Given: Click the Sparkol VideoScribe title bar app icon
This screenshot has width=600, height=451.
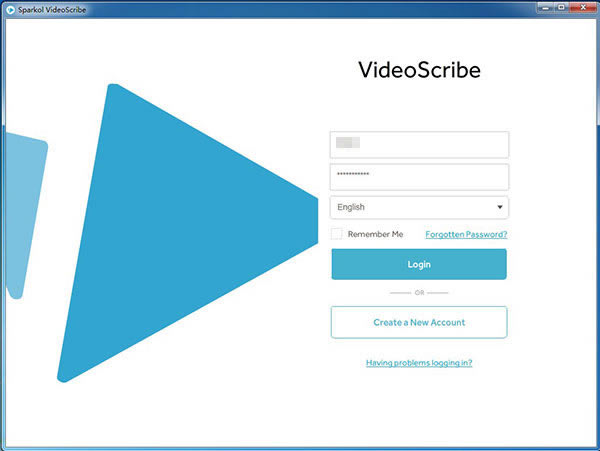Looking at the screenshot, I should click(9, 9).
